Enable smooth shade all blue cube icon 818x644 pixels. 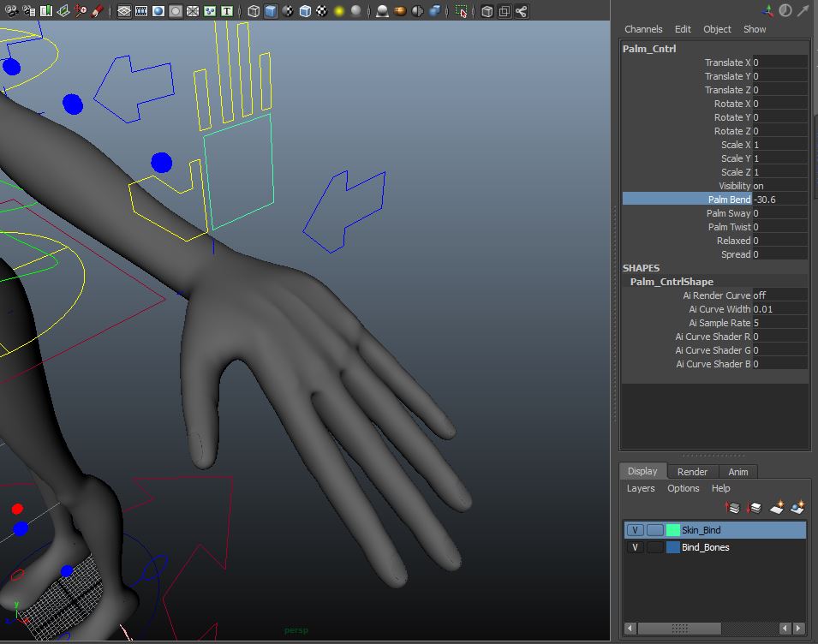tap(271, 11)
